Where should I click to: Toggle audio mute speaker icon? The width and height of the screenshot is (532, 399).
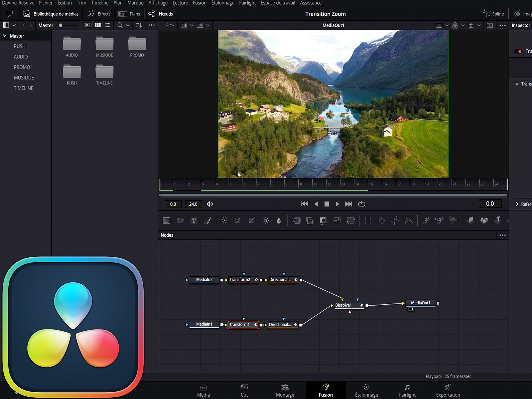click(210, 204)
